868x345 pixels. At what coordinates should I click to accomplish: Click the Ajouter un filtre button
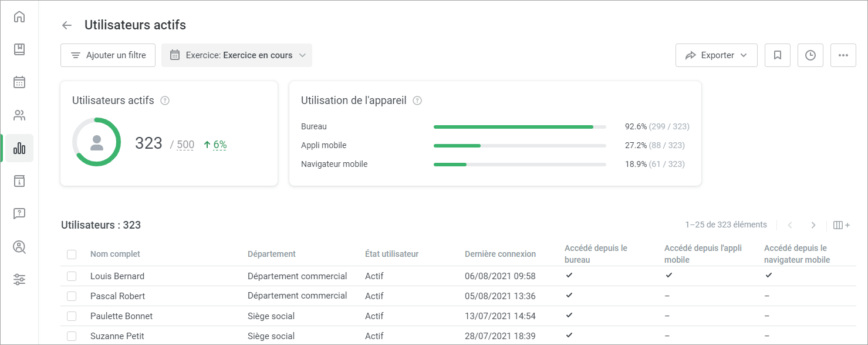(108, 55)
